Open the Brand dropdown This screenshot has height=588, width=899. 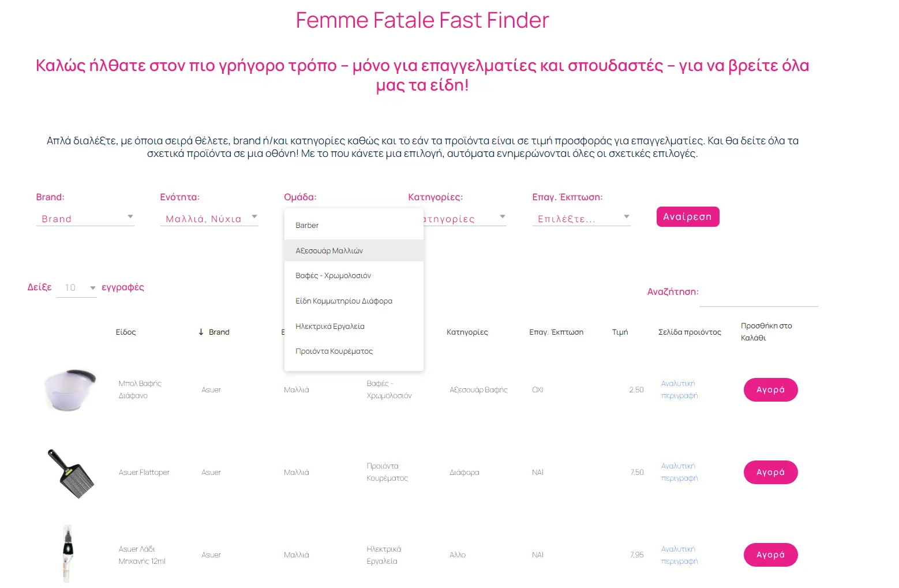[85, 218]
